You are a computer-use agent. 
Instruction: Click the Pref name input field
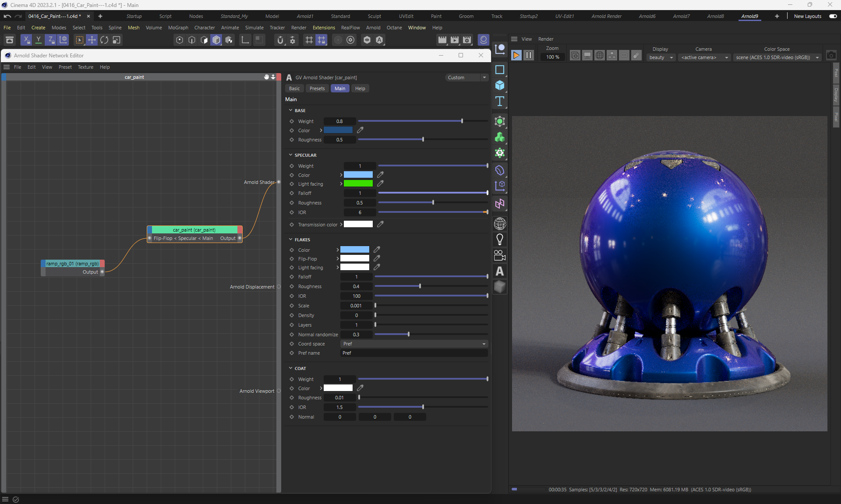[x=414, y=353]
